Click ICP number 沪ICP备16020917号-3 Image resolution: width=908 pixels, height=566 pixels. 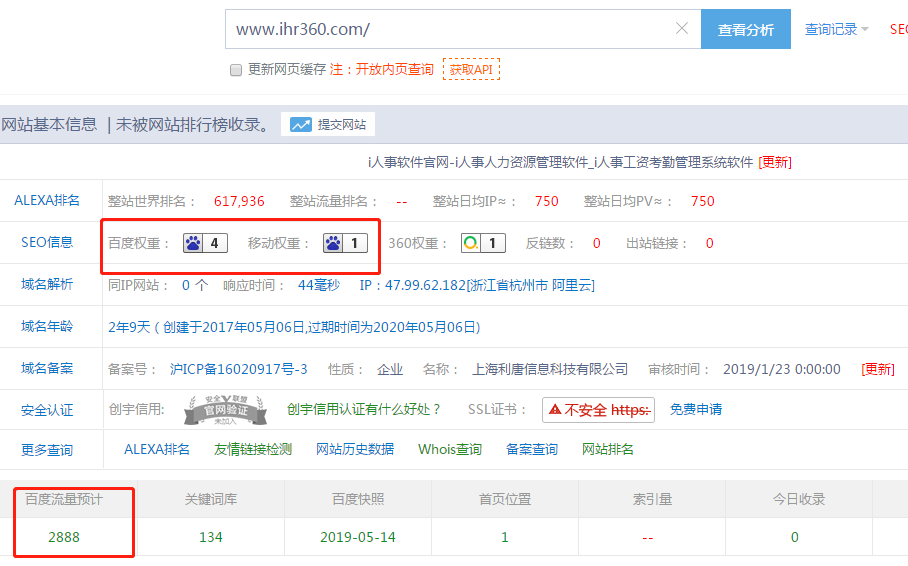tap(239, 369)
